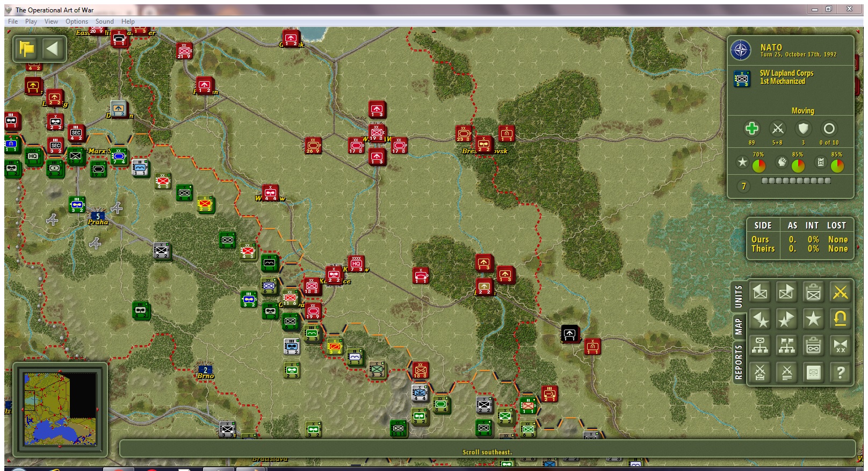Select the black unit counter near the river
This screenshot has width=868, height=471.
coord(569,334)
